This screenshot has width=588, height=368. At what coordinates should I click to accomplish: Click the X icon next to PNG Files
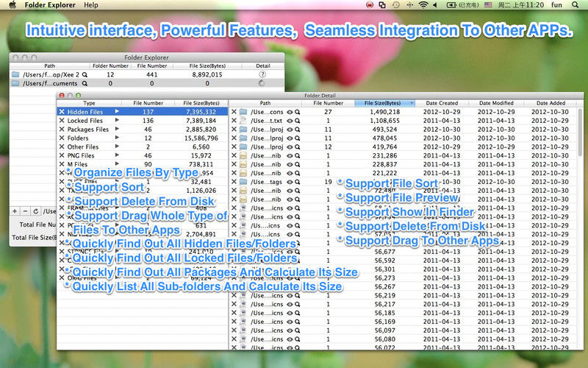(62, 155)
